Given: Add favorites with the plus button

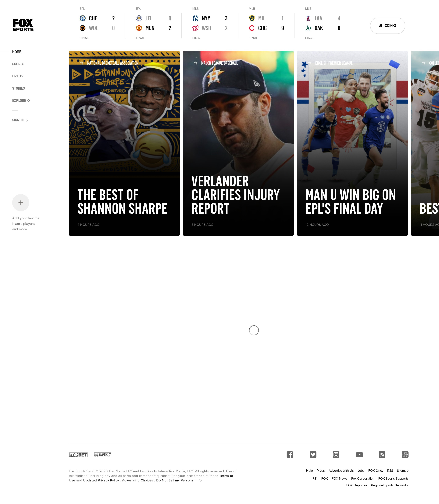Looking at the screenshot, I should click(x=21, y=202).
